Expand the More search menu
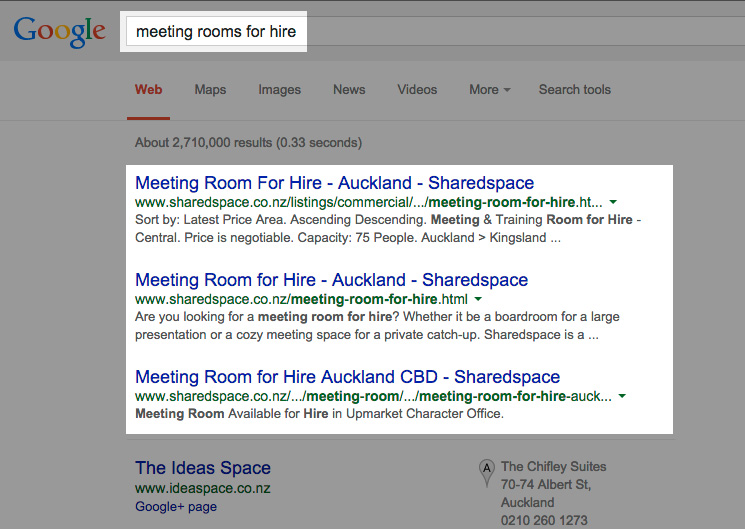This screenshot has width=745, height=529. [490, 89]
